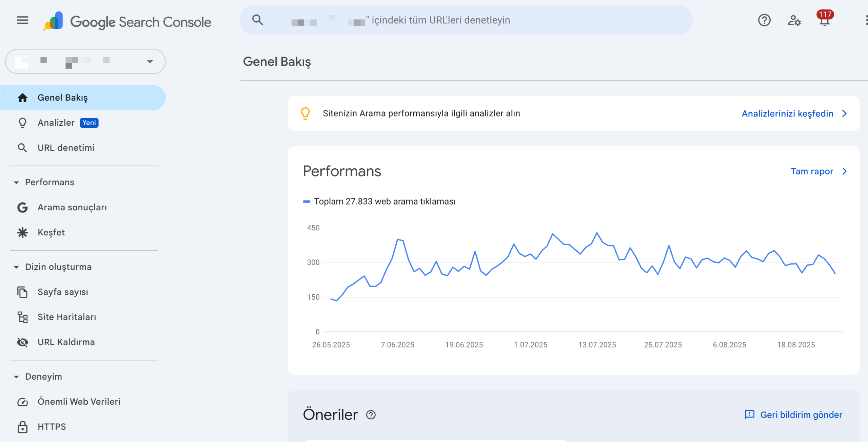Click the magnifier icon beside URL denetimi
Screen dimensions: 868x442
(22, 148)
